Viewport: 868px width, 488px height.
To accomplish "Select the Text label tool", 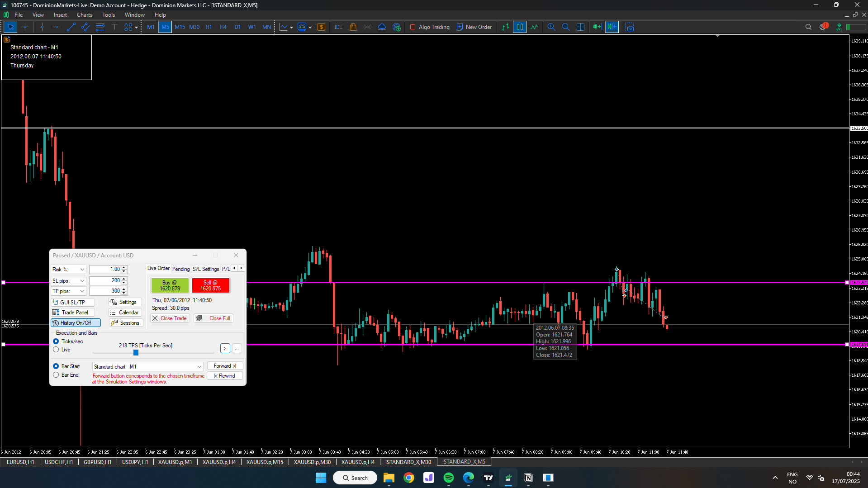I will pos(114,27).
